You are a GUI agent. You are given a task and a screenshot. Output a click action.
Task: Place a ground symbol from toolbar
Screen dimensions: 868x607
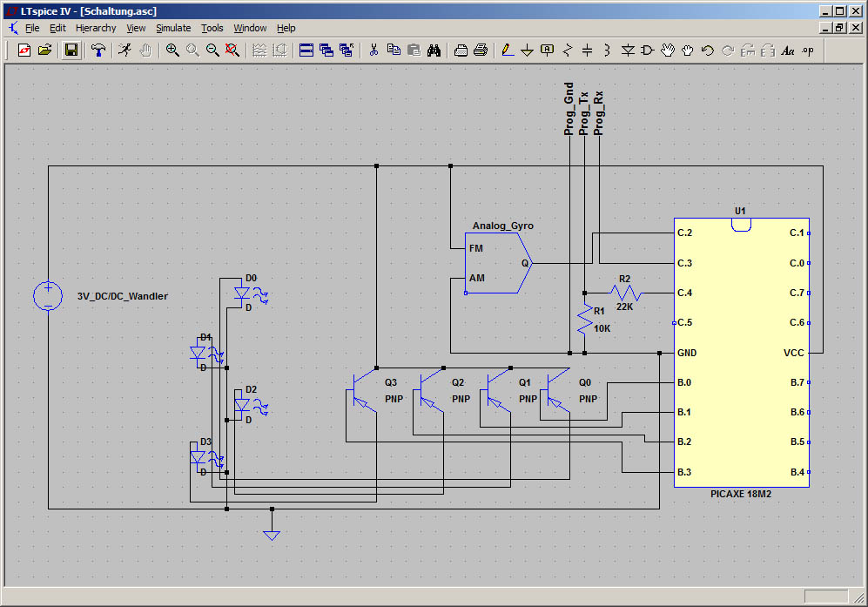point(527,51)
